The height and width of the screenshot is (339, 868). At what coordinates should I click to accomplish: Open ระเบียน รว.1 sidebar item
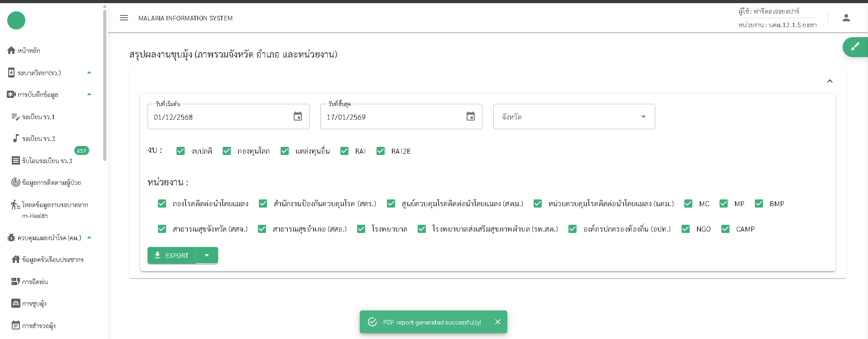(38, 117)
